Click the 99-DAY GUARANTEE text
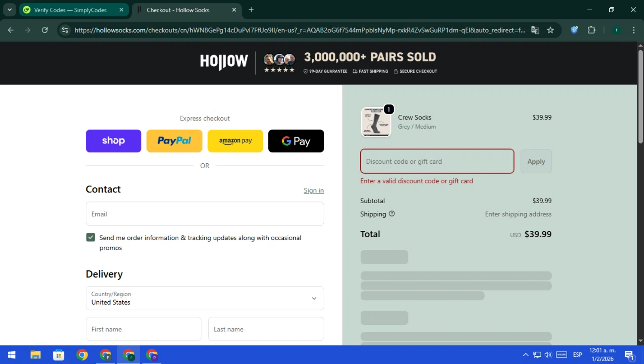Screen dimensions: 644x364 (x=328, y=71)
